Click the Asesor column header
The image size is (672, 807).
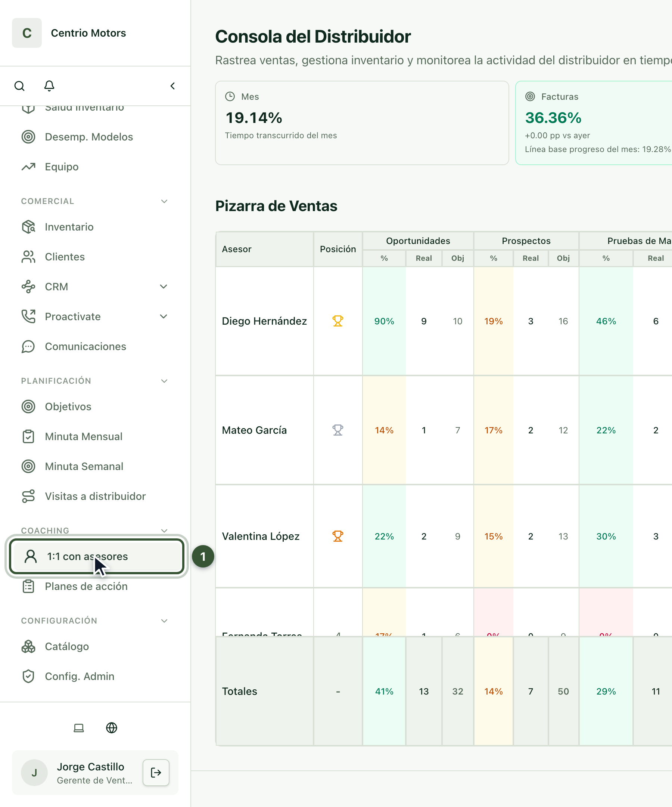265,249
